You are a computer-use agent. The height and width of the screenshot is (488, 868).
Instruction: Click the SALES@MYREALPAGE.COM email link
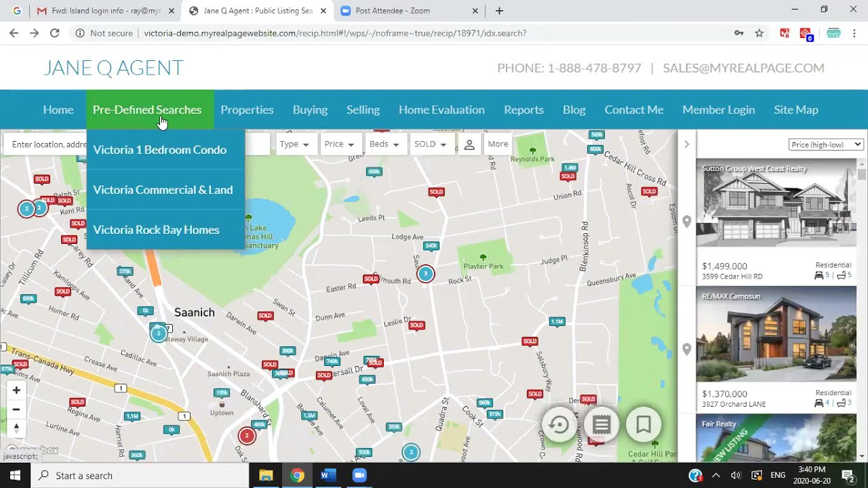(744, 68)
